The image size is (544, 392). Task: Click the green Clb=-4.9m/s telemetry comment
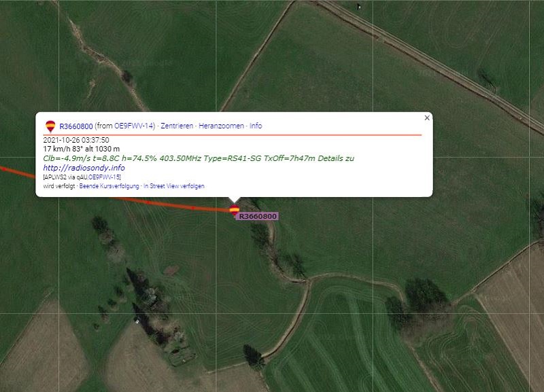(199, 158)
